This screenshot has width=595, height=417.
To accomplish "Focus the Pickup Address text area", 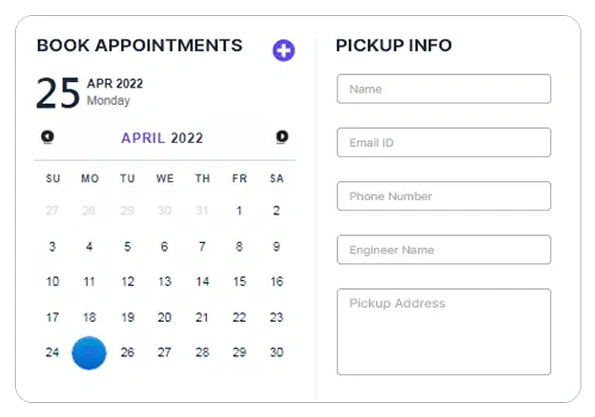I will 444,332.
